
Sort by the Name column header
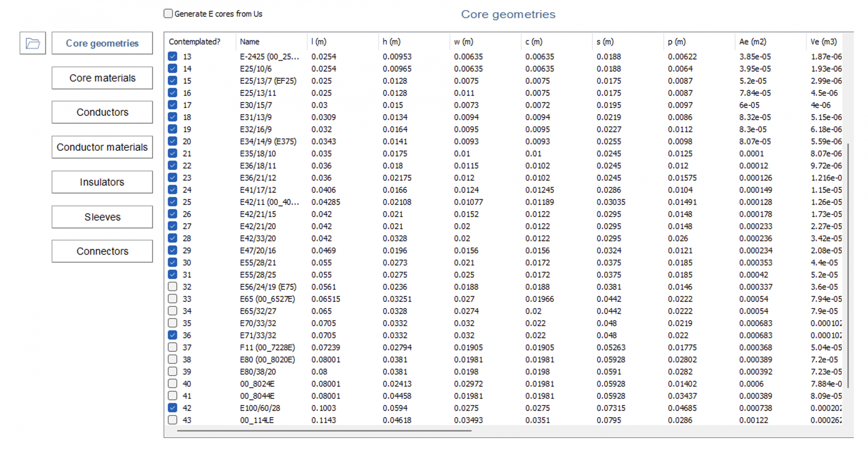250,41
